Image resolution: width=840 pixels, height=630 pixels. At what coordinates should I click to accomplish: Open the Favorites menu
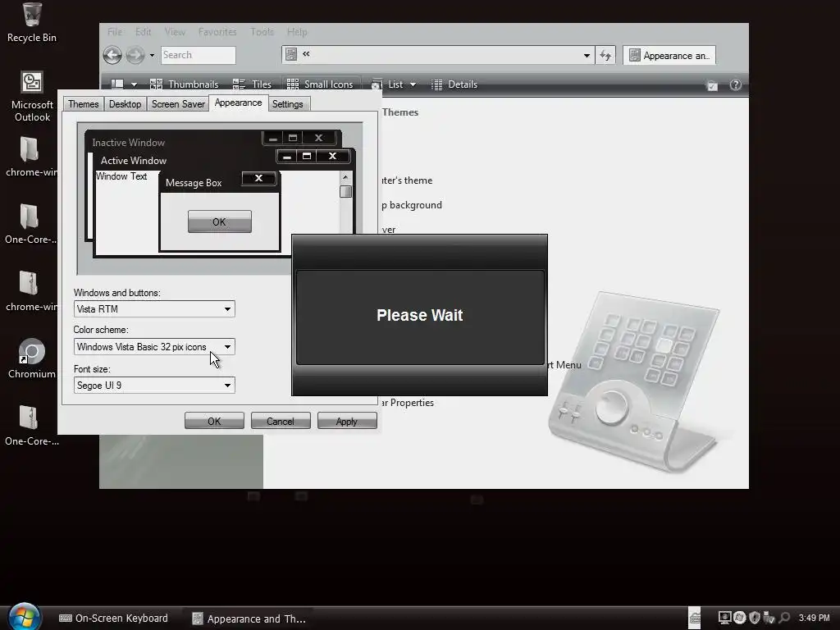point(217,32)
